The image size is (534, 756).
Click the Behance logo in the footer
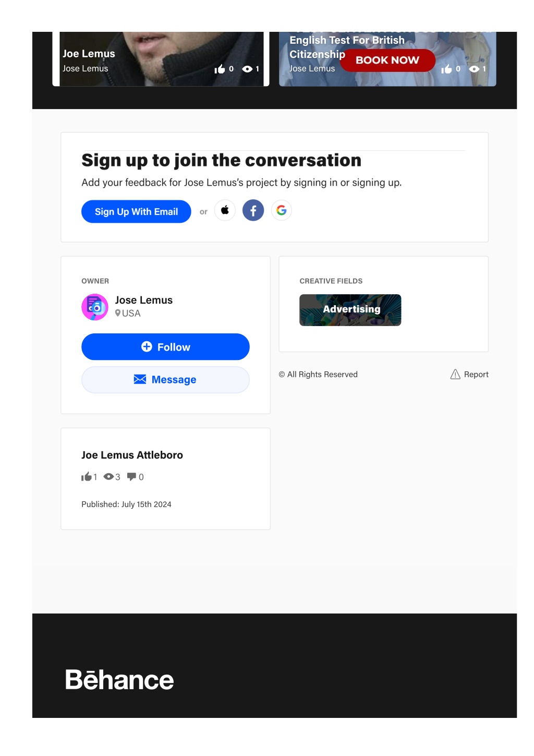click(x=119, y=680)
